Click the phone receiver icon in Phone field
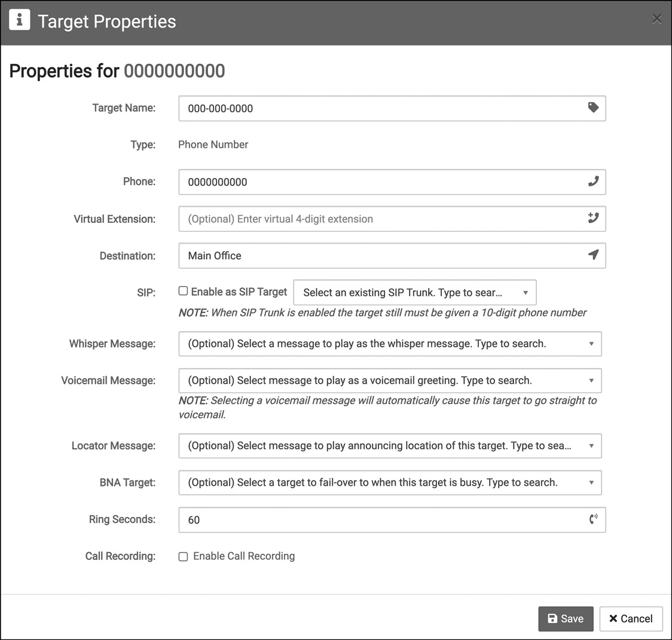Screen dimensions: 672x640 pos(594,182)
